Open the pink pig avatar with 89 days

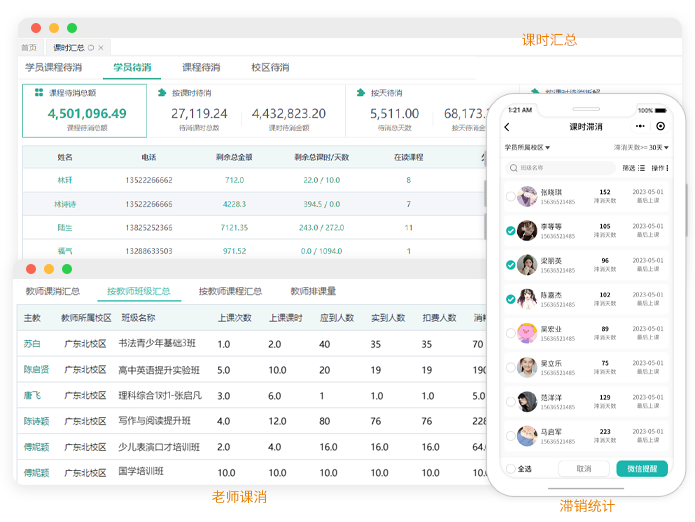click(x=527, y=333)
